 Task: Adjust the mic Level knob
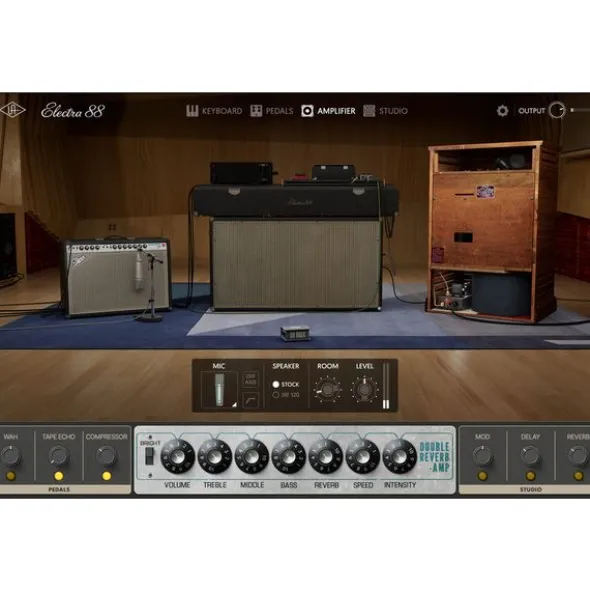tap(364, 389)
